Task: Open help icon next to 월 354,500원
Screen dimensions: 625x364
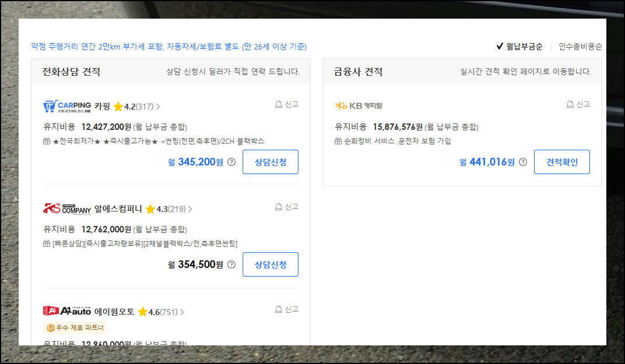Action: coord(231,264)
